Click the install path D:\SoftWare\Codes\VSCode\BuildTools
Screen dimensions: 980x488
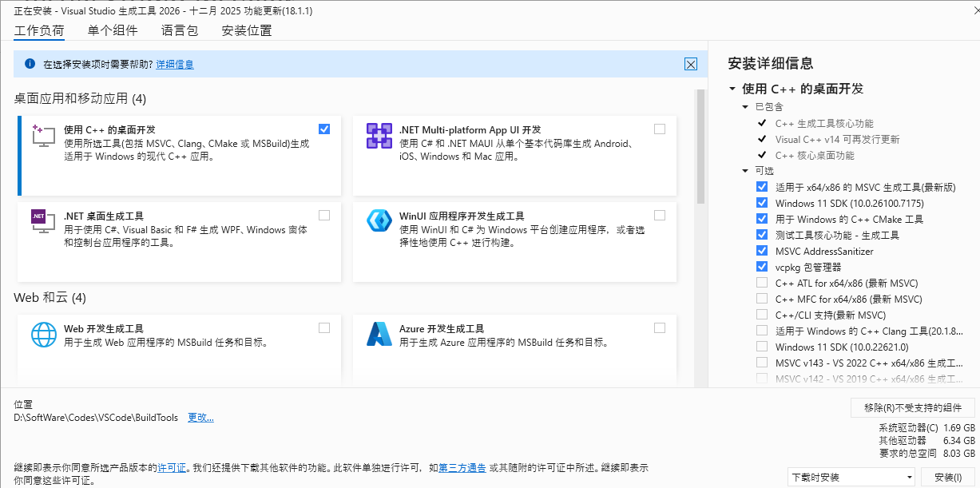point(97,418)
